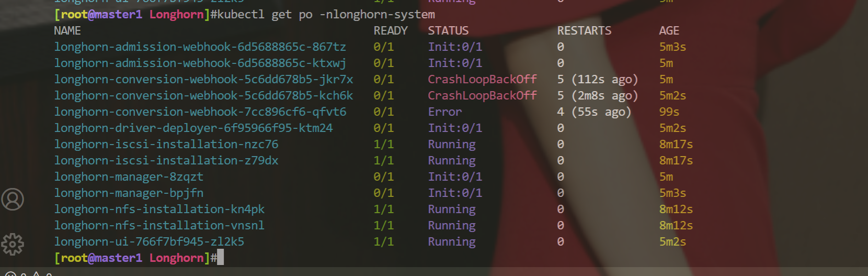Select pod name longhorn-nfs-installation-vnsnl

159,226
